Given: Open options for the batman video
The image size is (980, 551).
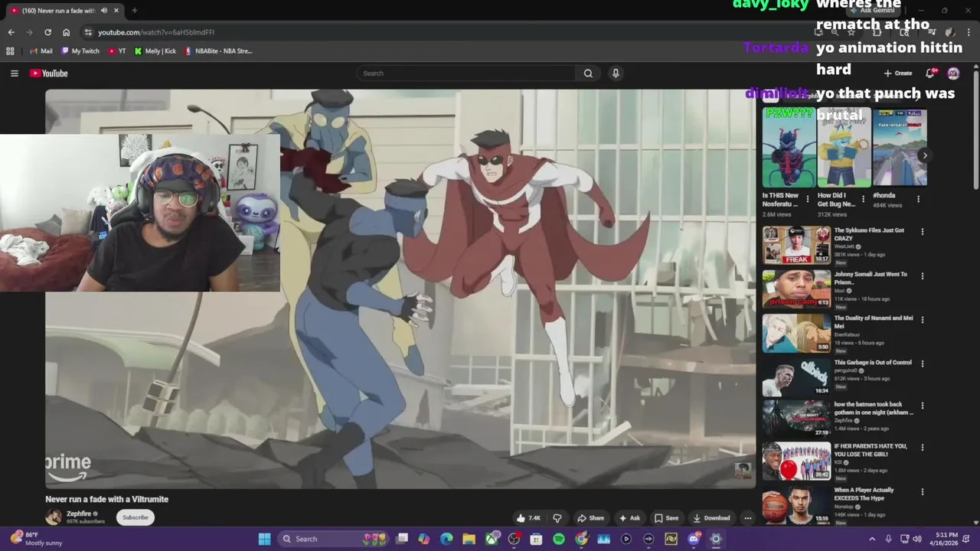Looking at the screenshot, I should 922,406.
